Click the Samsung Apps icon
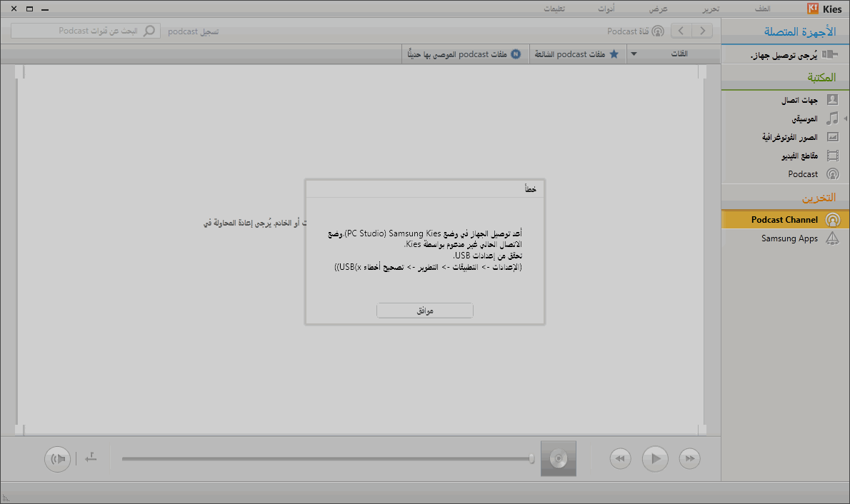Screen dimensions: 850x504 tap(833, 238)
